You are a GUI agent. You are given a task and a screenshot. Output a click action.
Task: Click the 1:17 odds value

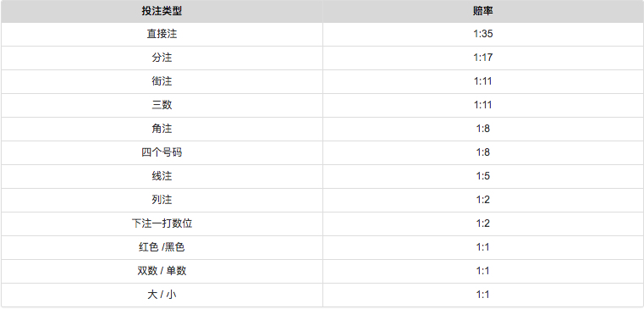coord(483,58)
